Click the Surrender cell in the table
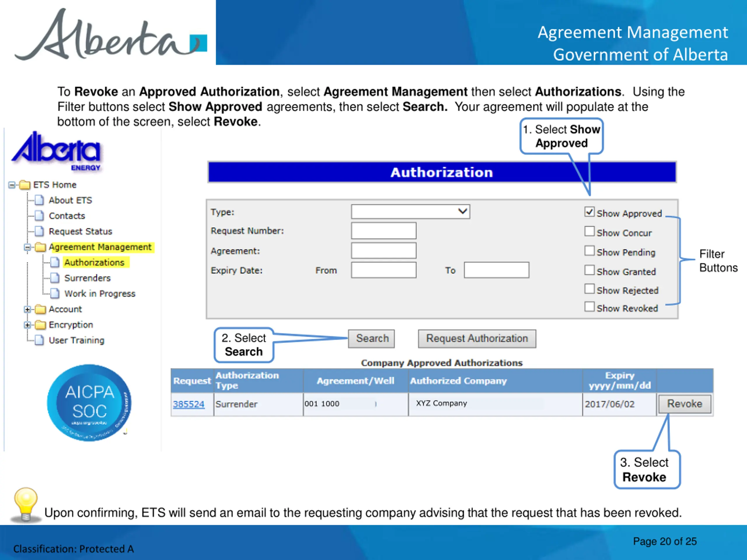Screen dimensions: 747x560 pos(258,404)
